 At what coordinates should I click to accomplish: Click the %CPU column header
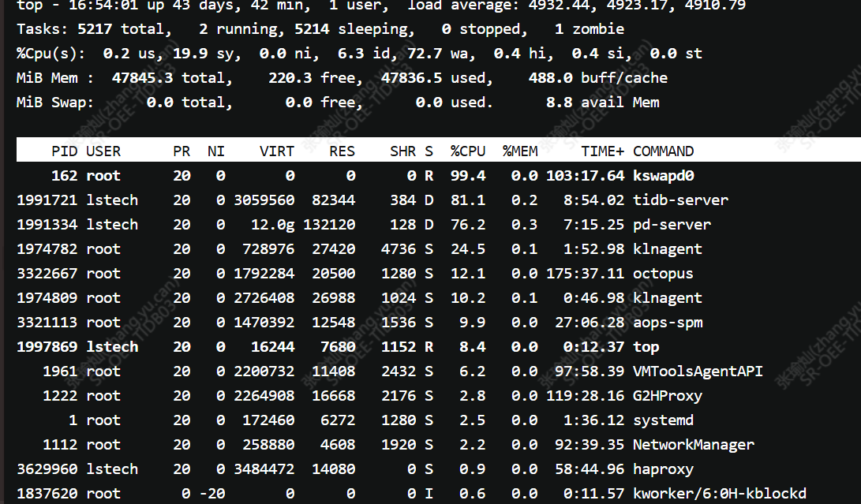click(468, 151)
